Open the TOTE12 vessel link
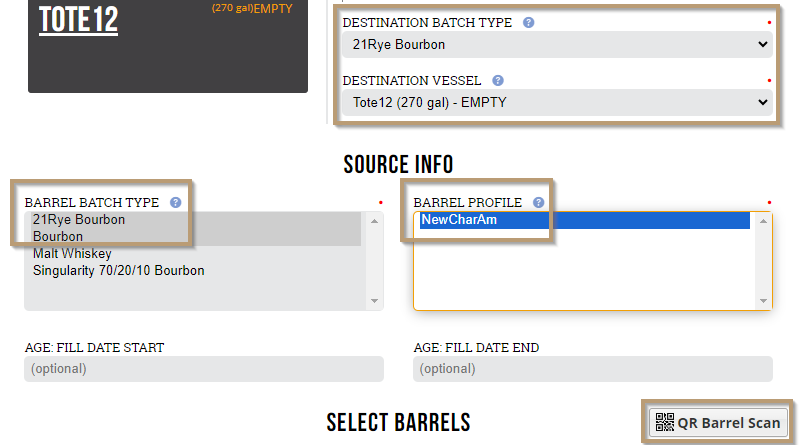805x445 pixels. tap(79, 21)
